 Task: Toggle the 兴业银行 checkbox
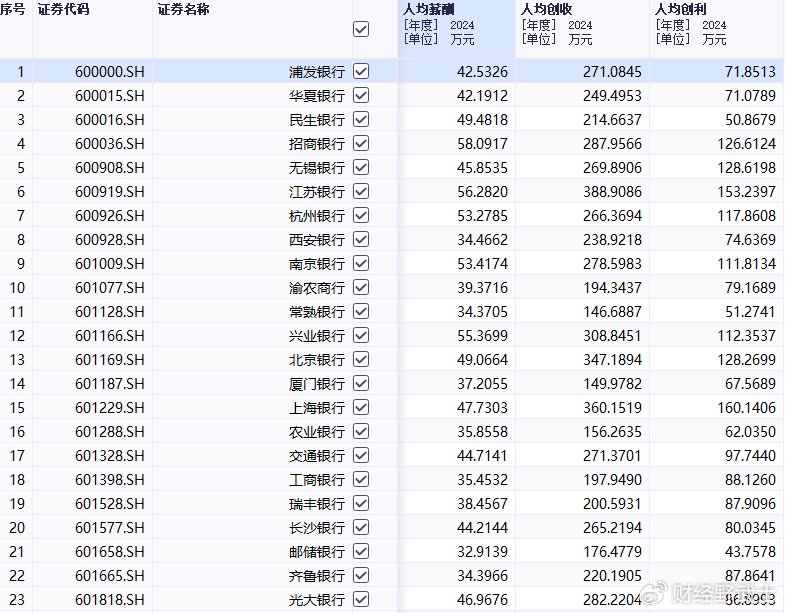pyautogui.click(x=361, y=336)
